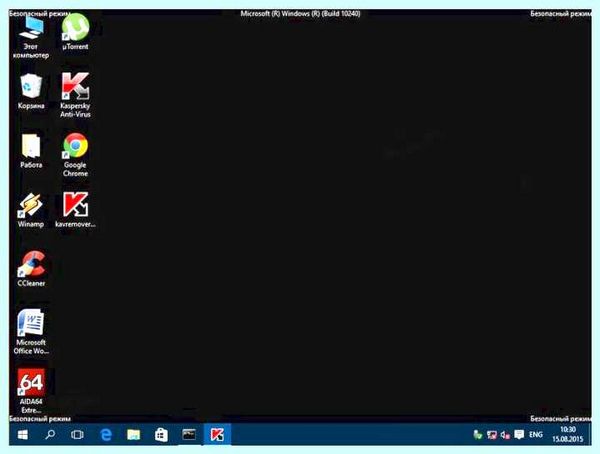Open the clock showing 10:30 15.08.2015
Image resolution: width=600 pixels, height=454 pixels.
[x=567, y=434]
